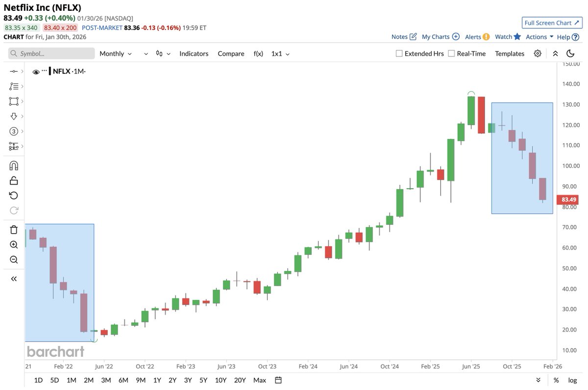
Task: Collapse the toolbar with double chevron
Action: coord(555,53)
